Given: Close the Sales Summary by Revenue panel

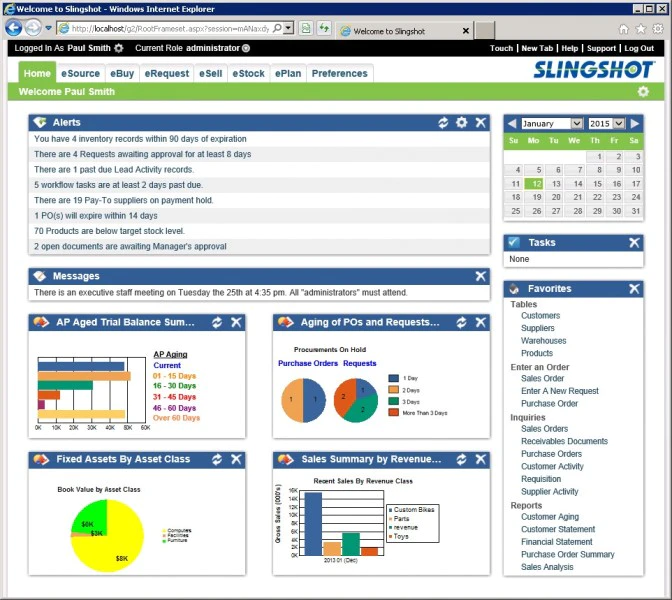Looking at the screenshot, I should 480,459.
